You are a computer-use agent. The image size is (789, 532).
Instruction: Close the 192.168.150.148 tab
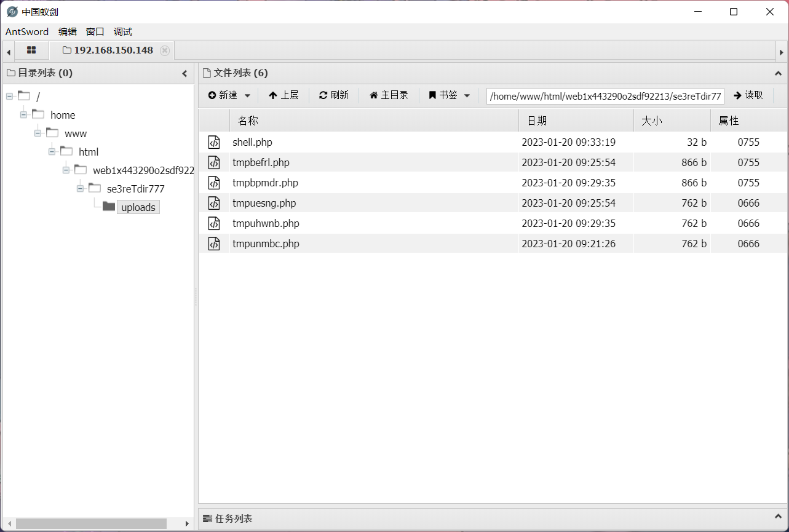pyautogui.click(x=165, y=50)
